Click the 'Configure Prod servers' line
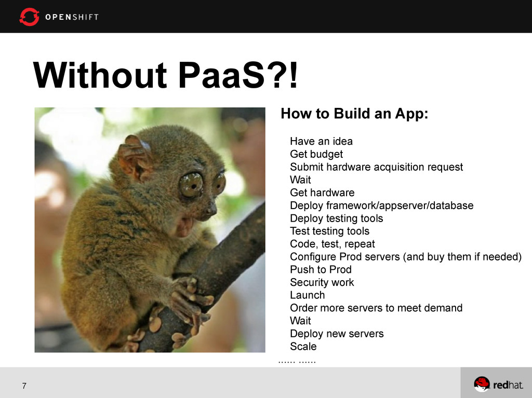532x398 pixels. (x=405, y=257)
